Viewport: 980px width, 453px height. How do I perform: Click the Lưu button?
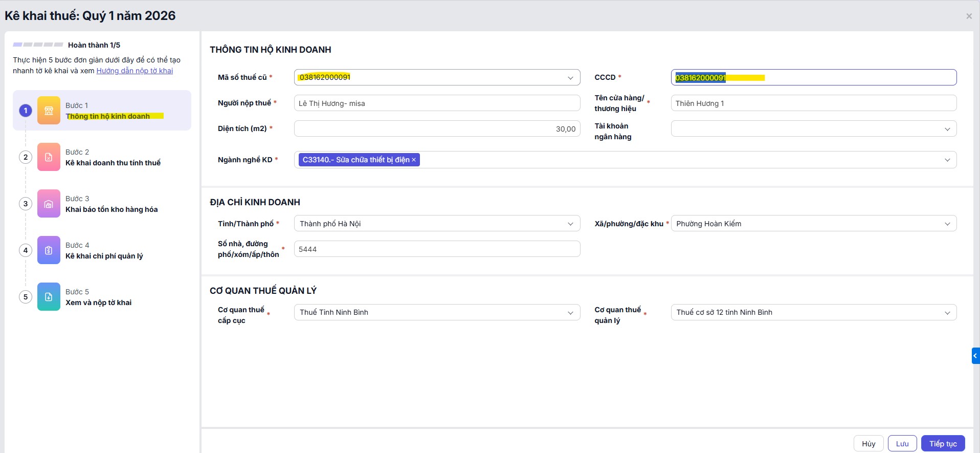(902, 444)
